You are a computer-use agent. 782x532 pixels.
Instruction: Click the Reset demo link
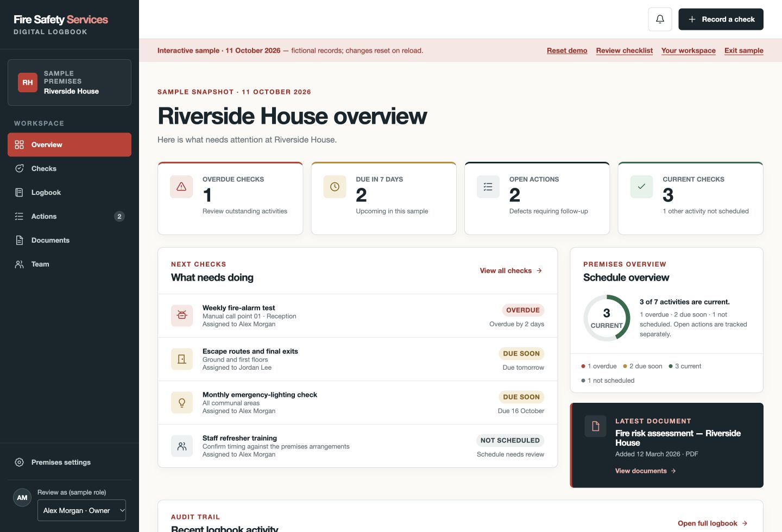[567, 50]
